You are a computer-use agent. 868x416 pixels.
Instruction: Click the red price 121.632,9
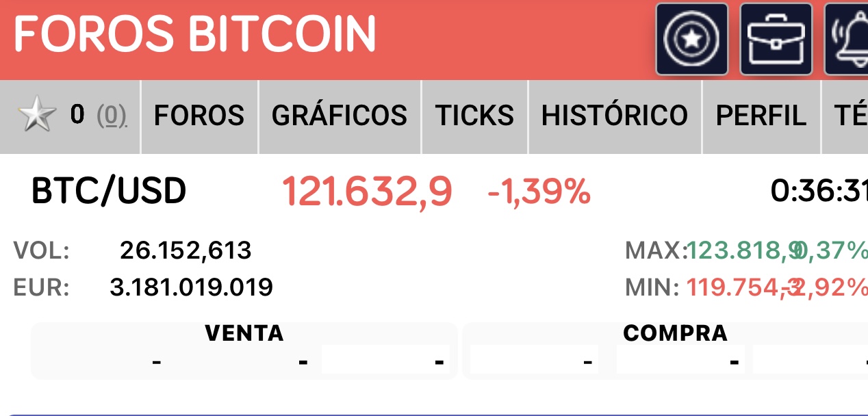pyautogui.click(x=367, y=192)
